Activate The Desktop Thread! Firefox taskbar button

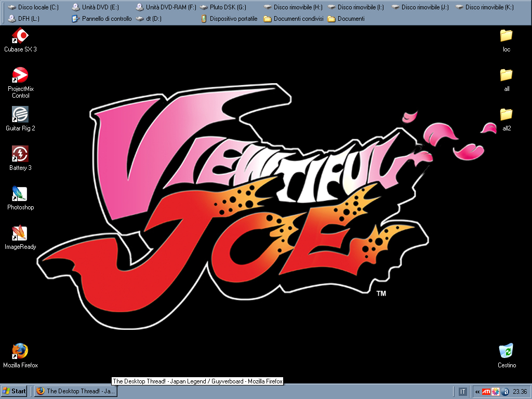76,391
